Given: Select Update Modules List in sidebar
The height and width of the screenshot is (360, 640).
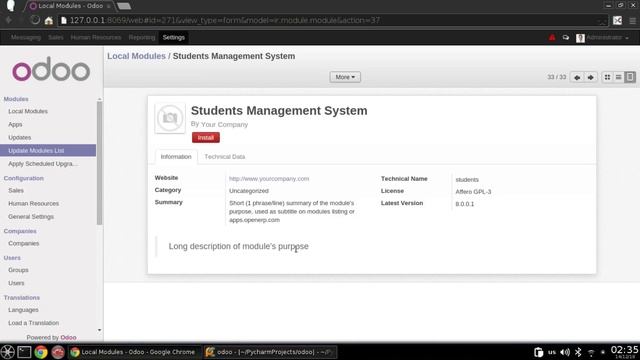Looking at the screenshot, I should pos(48,151).
